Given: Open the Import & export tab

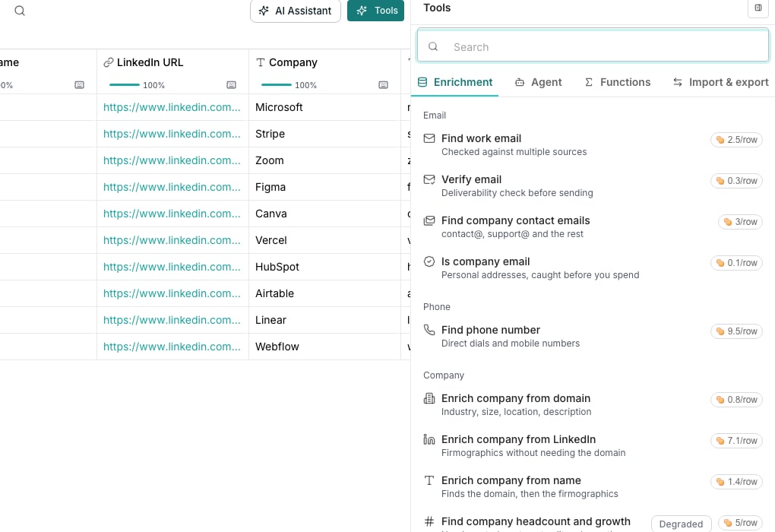Looking at the screenshot, I should point(720,82).
